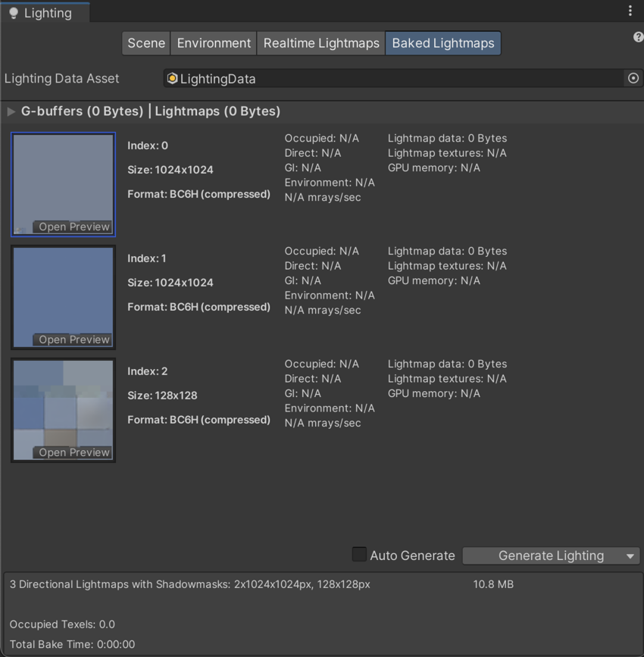Open Preview for lightmap index 2

[73, 452]
